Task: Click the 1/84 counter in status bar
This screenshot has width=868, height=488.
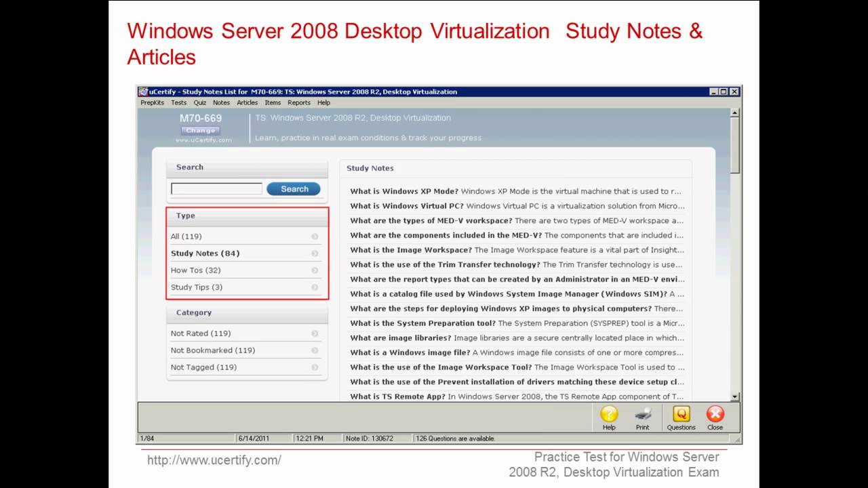Action: point(146,439)
